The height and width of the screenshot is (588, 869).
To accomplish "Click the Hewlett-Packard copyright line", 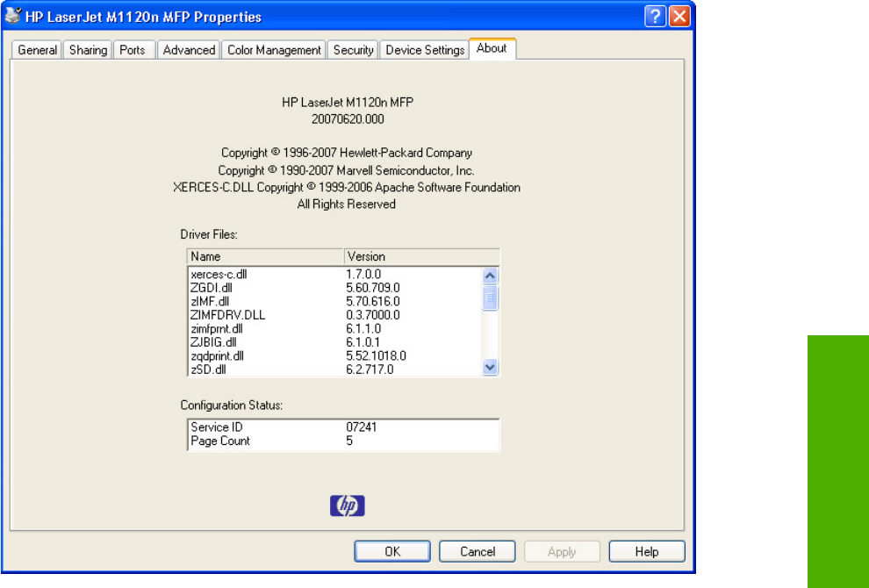I will [x=347, y=153].
